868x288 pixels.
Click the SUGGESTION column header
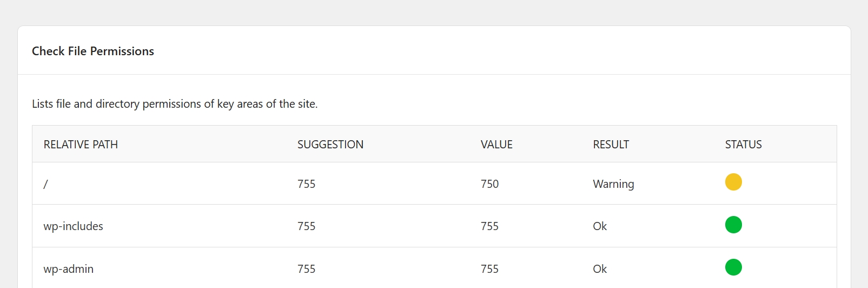(x=330, y=145)
